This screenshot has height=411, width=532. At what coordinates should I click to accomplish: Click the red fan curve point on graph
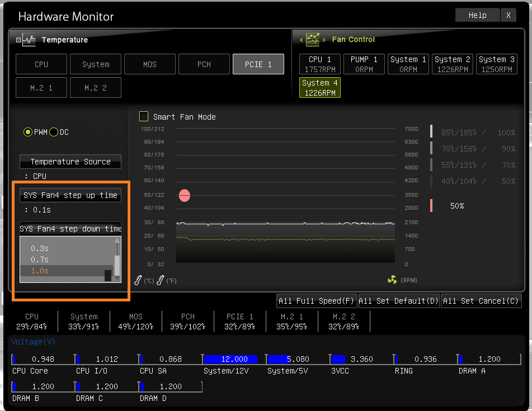point(185,195)
